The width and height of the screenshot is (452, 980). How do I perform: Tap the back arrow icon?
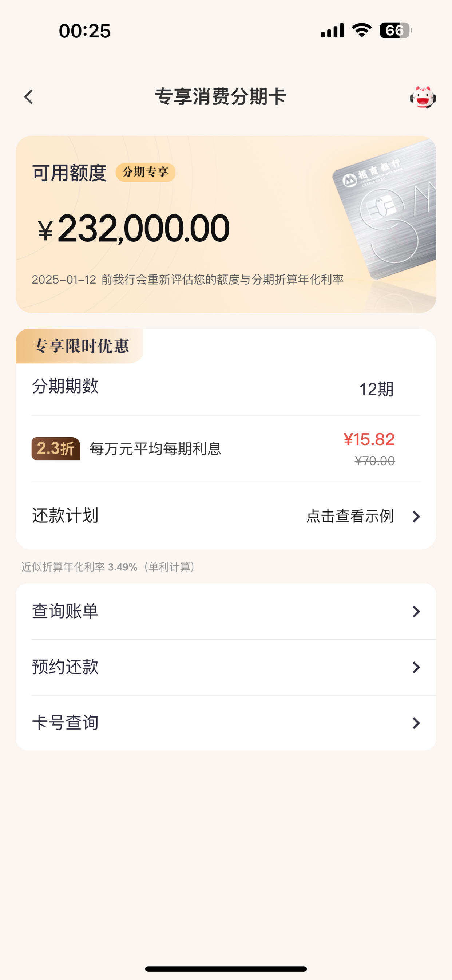pos(28,96)
